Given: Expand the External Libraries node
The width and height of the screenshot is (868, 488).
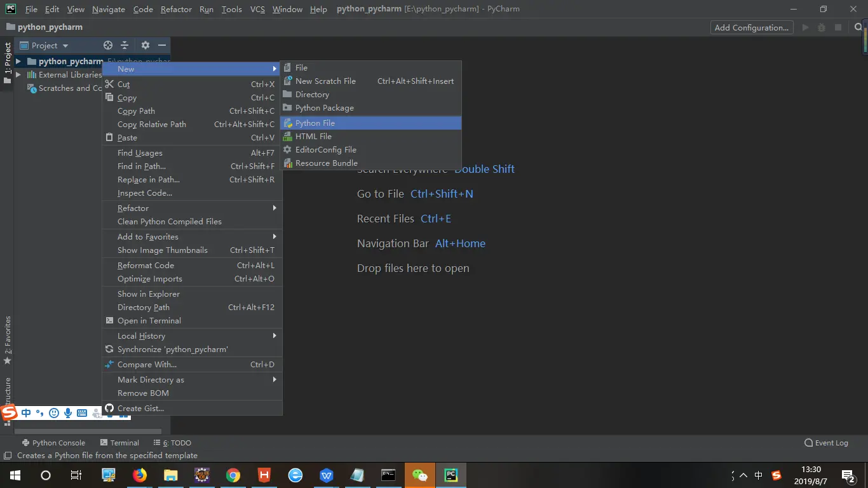Looking at the screenshot, I should [18, 75].
